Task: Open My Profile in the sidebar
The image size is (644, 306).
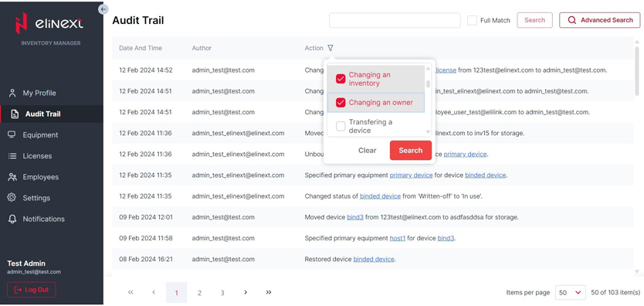Action: click(39, 93)
